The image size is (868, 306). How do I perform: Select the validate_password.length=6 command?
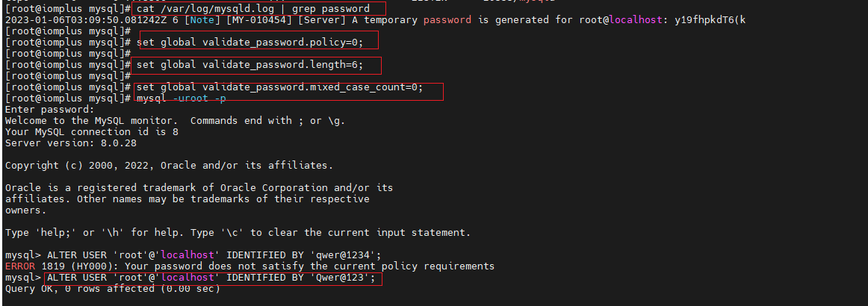(249, 65)
